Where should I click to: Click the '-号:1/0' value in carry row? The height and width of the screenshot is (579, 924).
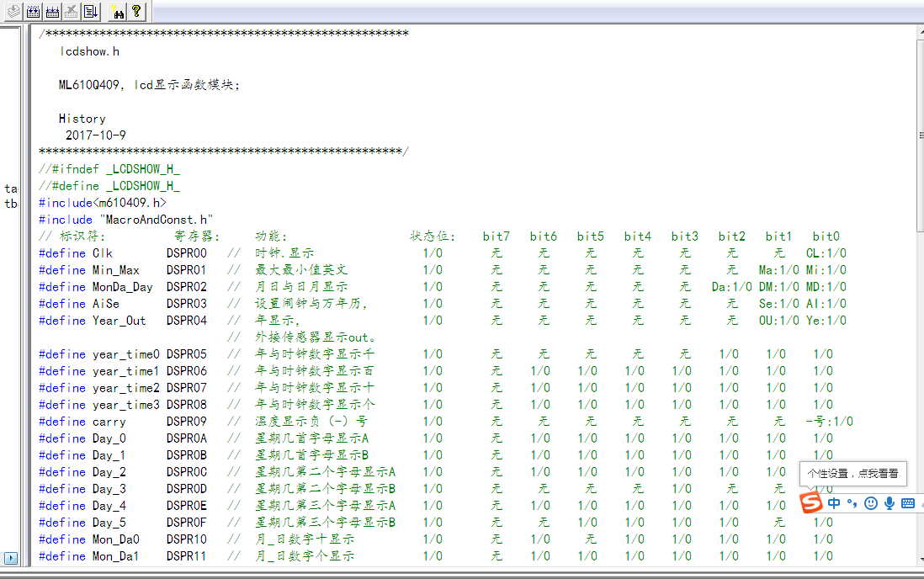pyautogui.click(x=829, y=422)
